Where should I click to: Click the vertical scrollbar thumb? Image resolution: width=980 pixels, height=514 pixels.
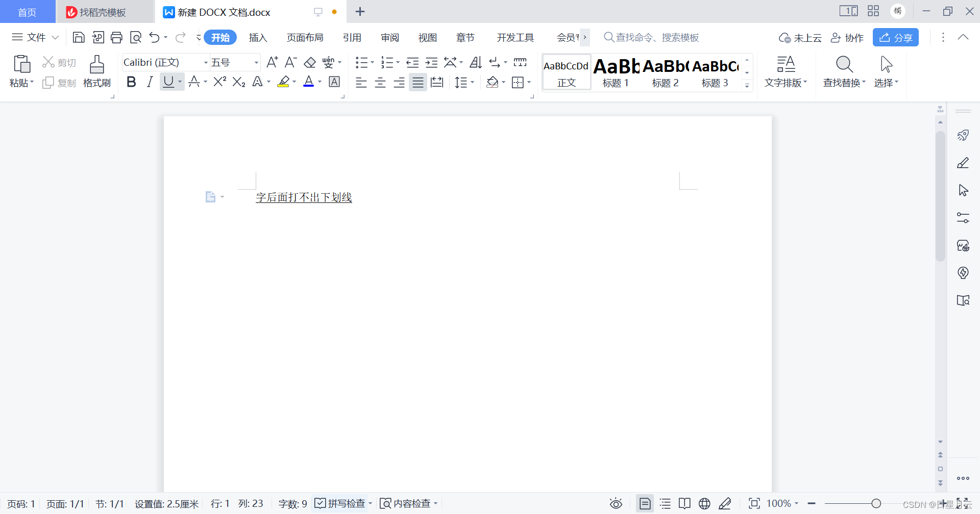pyautogui.click(x=940, y=196)
